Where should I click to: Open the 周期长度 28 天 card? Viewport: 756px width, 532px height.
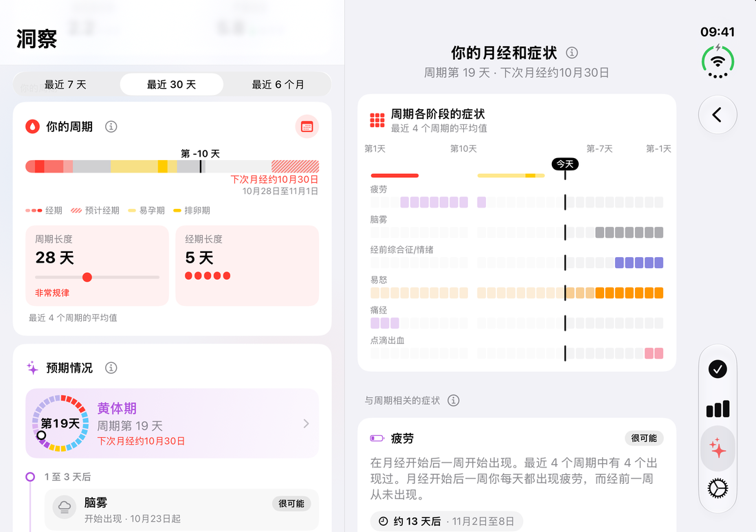[x=98, y=266]
